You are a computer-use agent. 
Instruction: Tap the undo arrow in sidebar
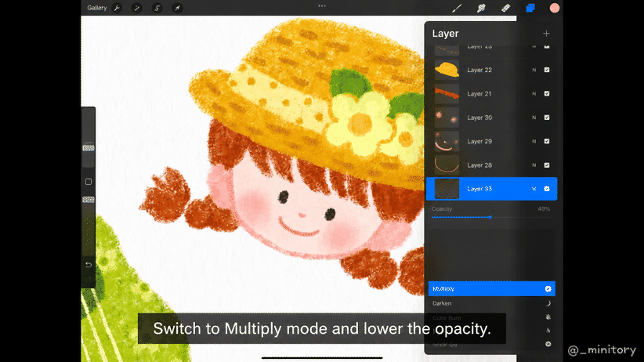click(x=89, y=265)
